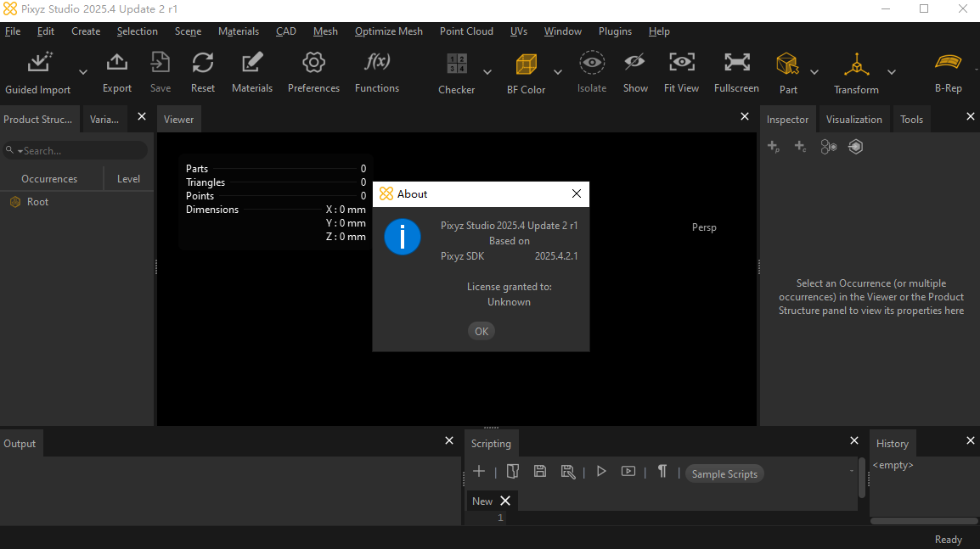This screenshot has height=549, width=980.
Task: Click the Show visibility icon
Action: (635, 62)
